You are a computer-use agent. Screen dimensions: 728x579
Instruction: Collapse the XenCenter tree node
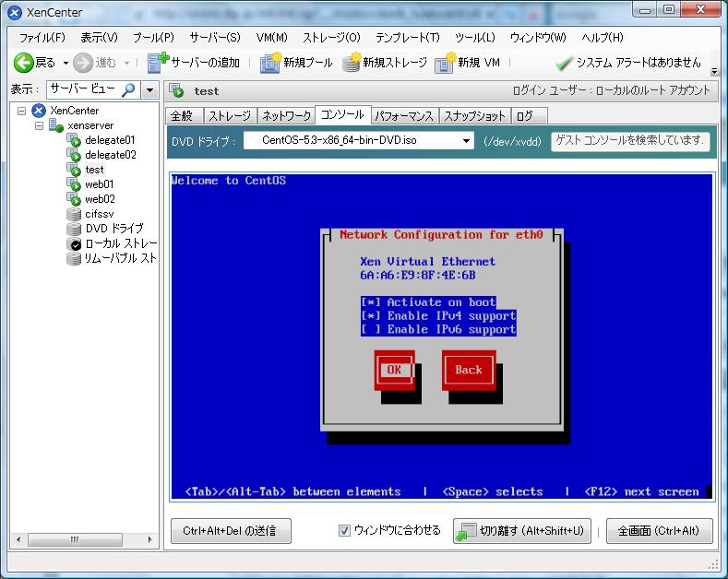21,111
